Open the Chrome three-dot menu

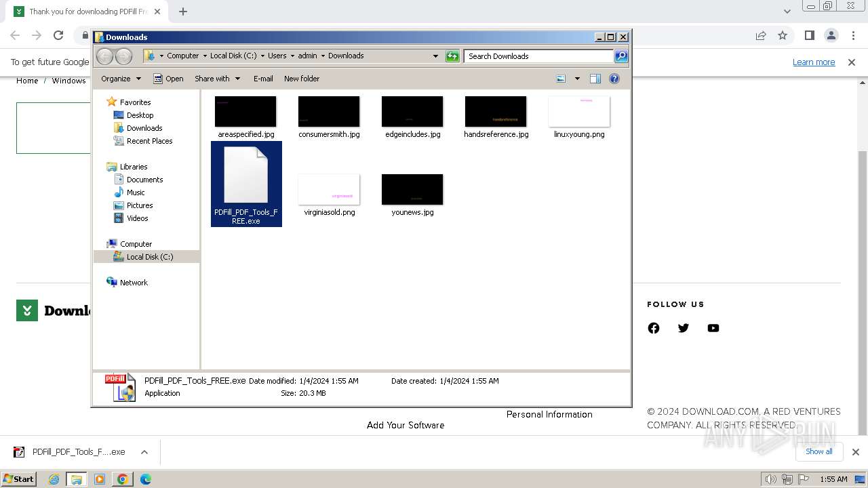coord(853,35)
